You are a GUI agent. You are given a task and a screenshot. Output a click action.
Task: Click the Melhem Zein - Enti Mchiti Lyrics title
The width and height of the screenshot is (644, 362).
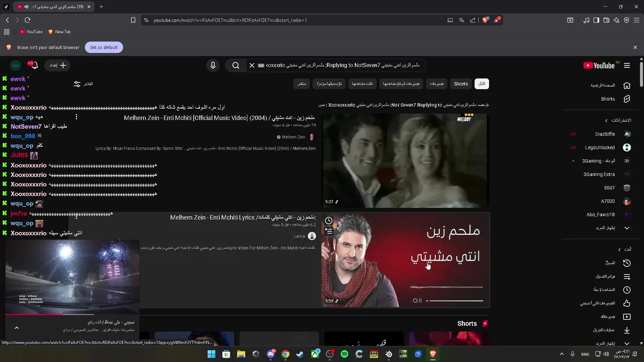click(243, 218)
